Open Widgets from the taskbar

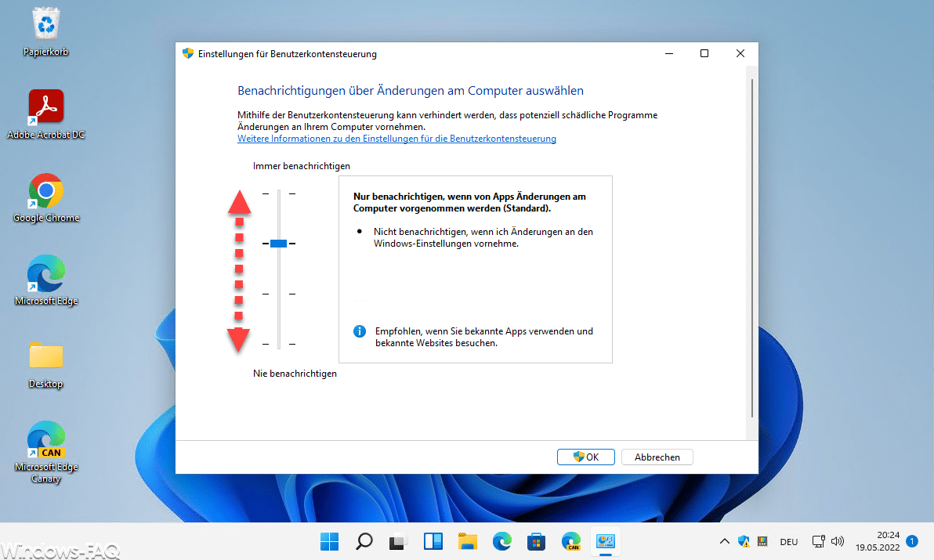pos(433,541)
